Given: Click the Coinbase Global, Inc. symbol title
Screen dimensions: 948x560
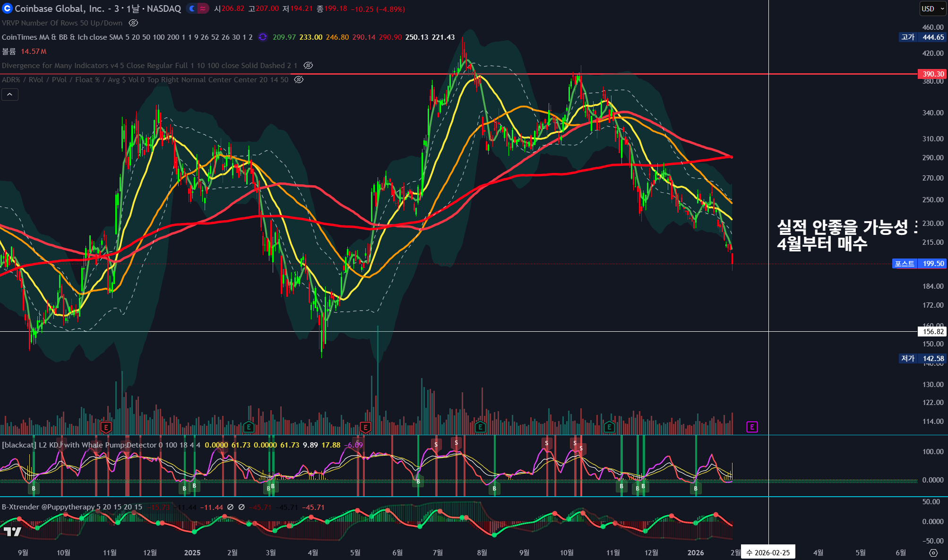Looking at the screenshot, I should coord(59,9).
